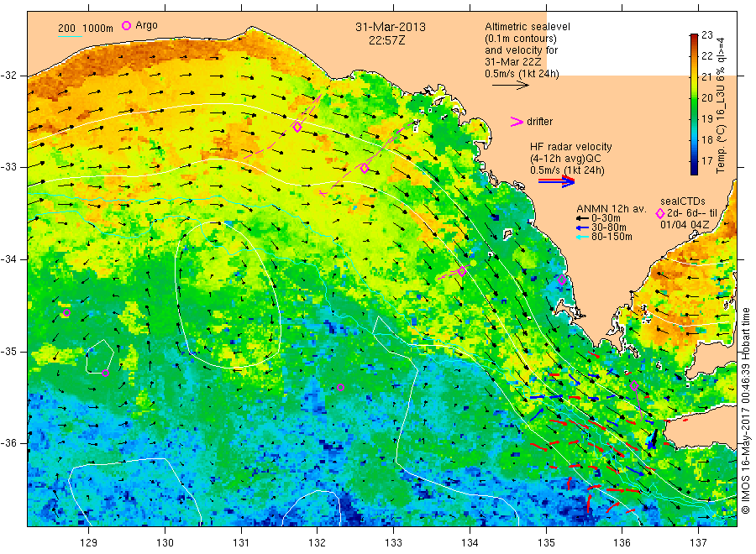Click the colorbar tick label 21
The height and width of the screenshot is (554, 756).
pos(706,76)
